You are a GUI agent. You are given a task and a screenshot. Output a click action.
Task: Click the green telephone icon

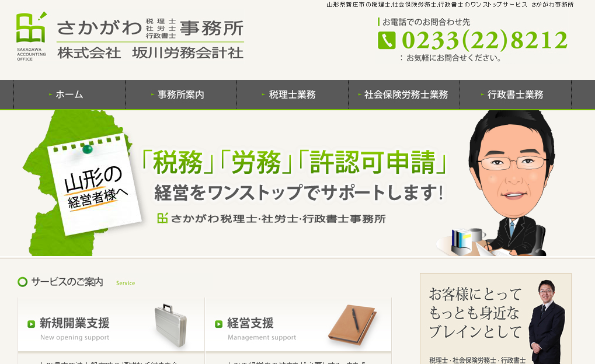[387, 40]
